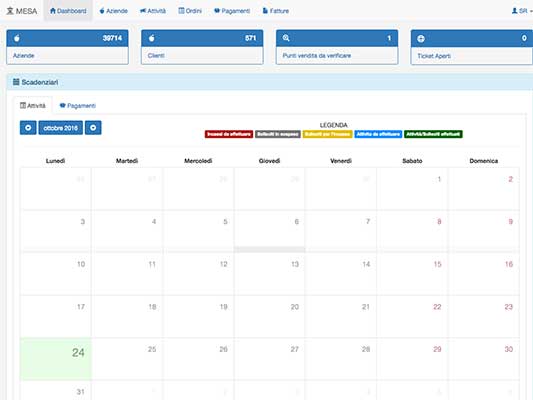Open the Pagamenti menu in navbar

pyautogui.click(x=232, y=11)
